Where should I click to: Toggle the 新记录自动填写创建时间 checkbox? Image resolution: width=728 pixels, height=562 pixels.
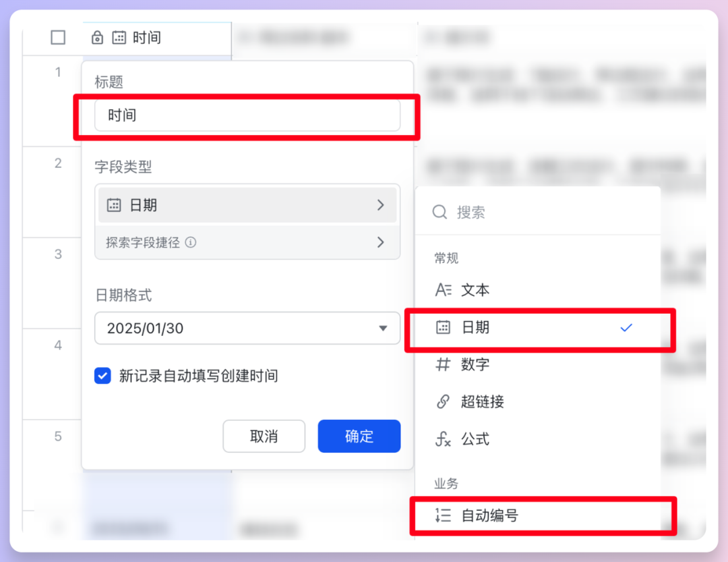click(102, 376)
